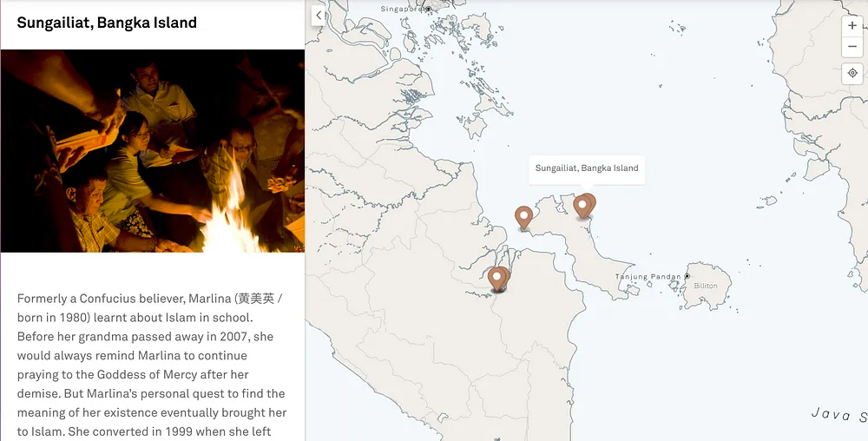Select the front pin on Sumatra's riverside
This screenshot has height=441, width=868.
[x=497, y=279]
